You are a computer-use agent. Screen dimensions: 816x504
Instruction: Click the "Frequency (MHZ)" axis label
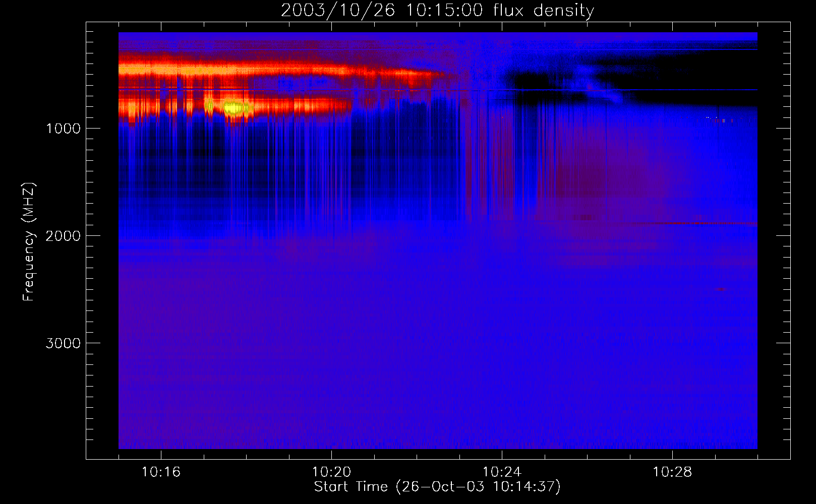click(x=29, y=242)
